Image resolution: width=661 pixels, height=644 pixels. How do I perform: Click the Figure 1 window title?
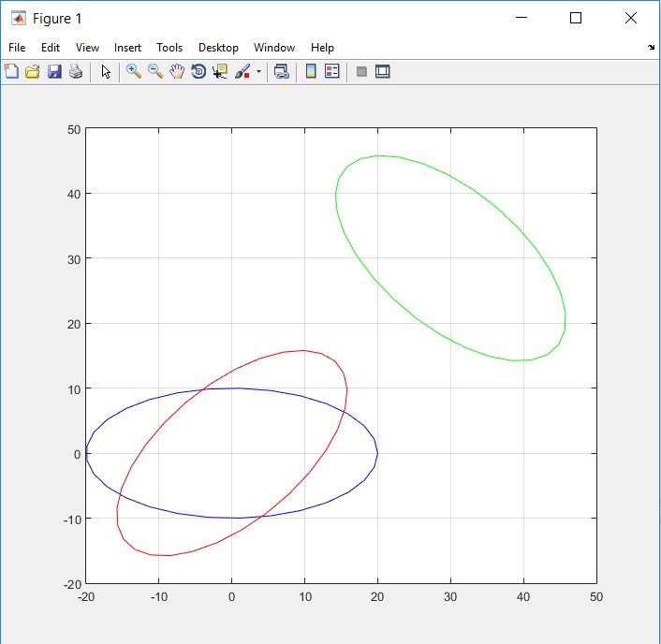(x=57, y=19)
